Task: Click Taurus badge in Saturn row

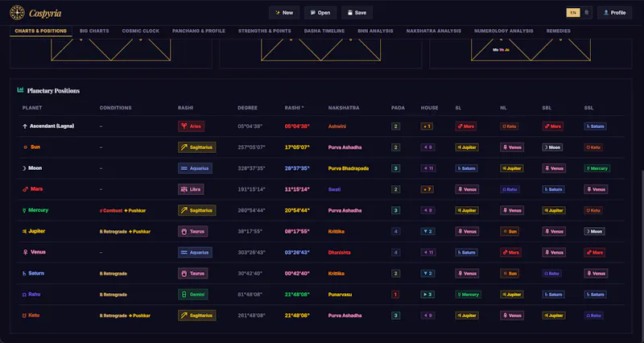Action: [x=192, y=274]
